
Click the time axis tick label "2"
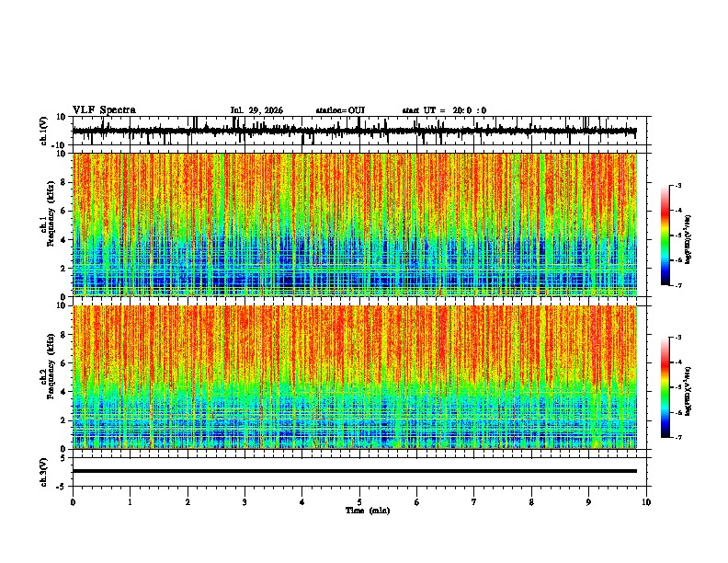188,502
